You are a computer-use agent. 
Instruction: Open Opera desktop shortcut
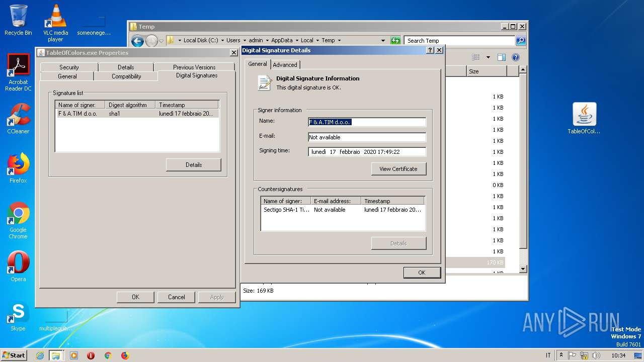(x=18, y=266)
